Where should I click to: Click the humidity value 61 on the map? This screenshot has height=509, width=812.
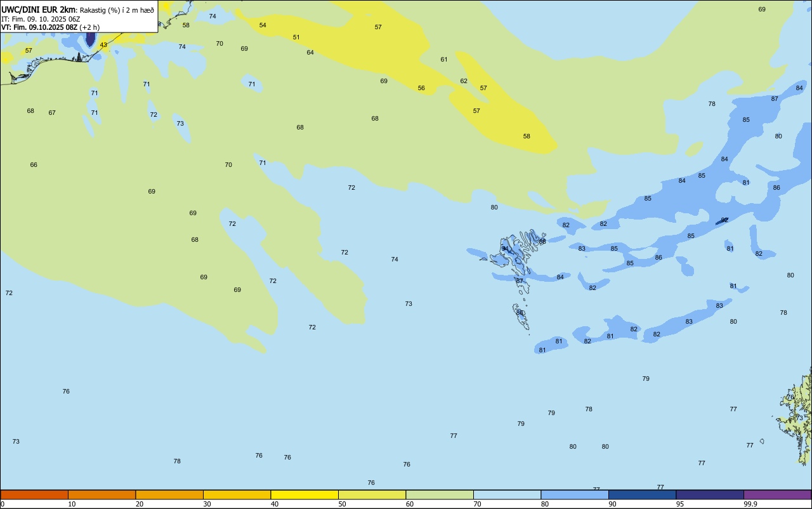click(444, 60)
